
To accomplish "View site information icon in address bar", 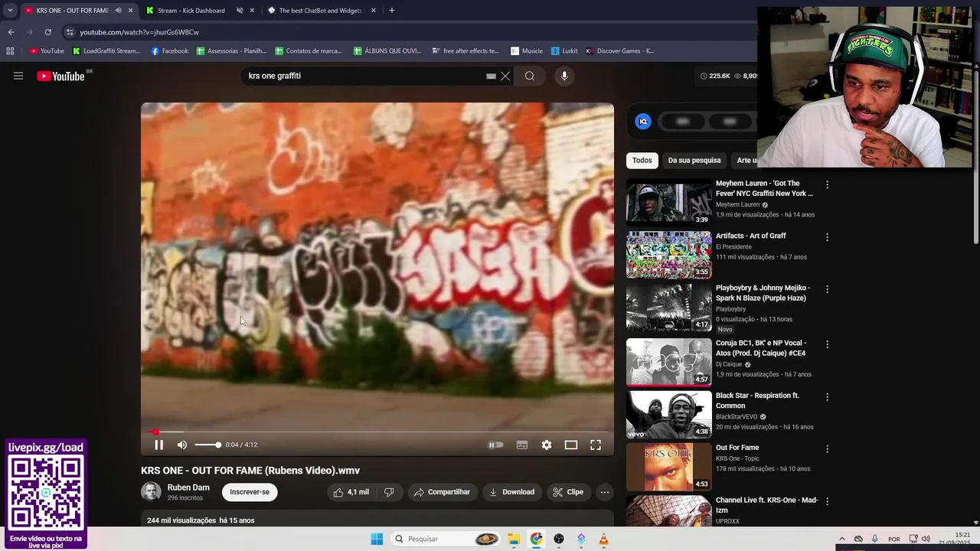I will 70,32.
